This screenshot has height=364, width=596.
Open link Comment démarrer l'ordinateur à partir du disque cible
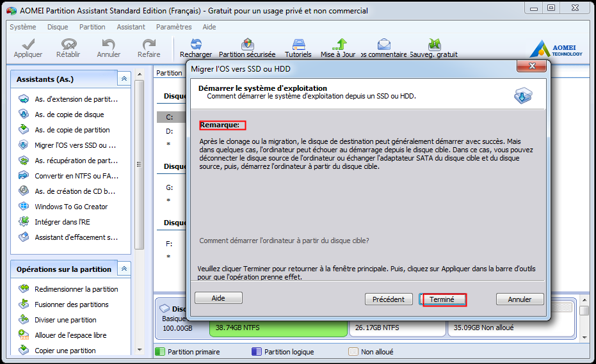[x=284, y=241]
